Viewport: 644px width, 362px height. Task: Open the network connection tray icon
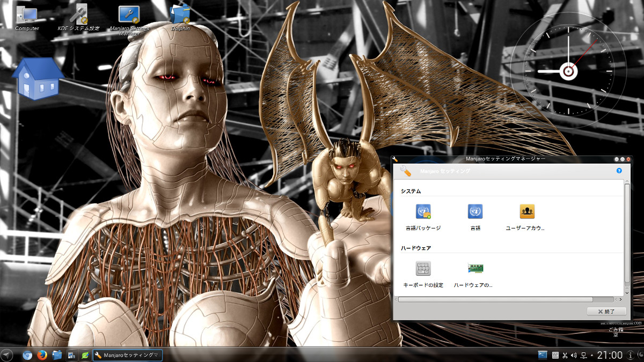pos(583,355)
